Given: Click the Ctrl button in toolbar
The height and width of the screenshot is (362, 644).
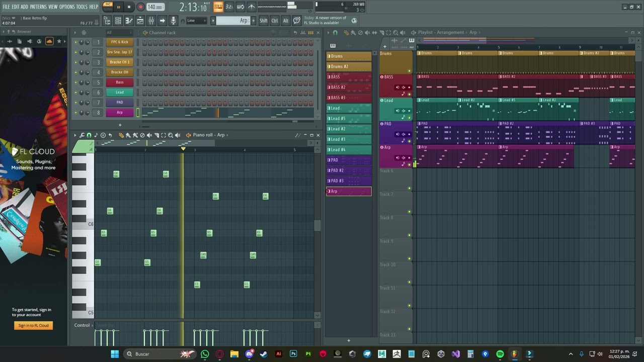Looking at the screenshot, I should [275, 21].
